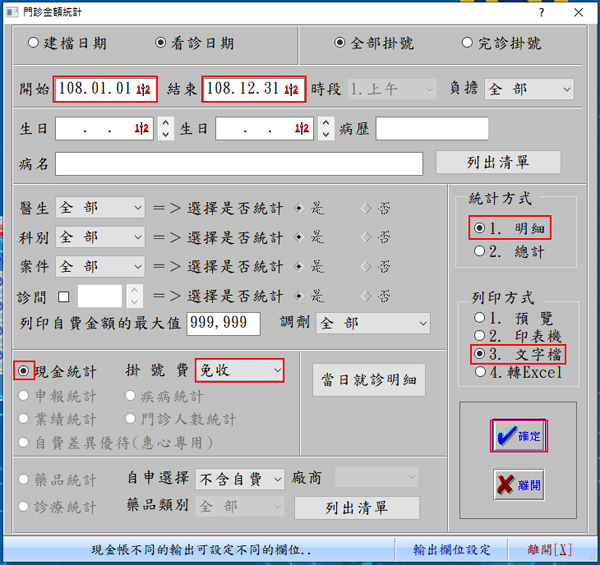The image size is (600, 565).
Task: Choose 2. 總計 statistics method
Action: coord(480,252)
